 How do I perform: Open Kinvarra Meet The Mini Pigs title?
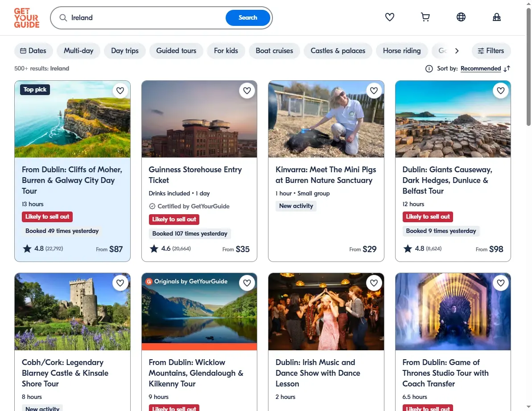click(326, 175)
